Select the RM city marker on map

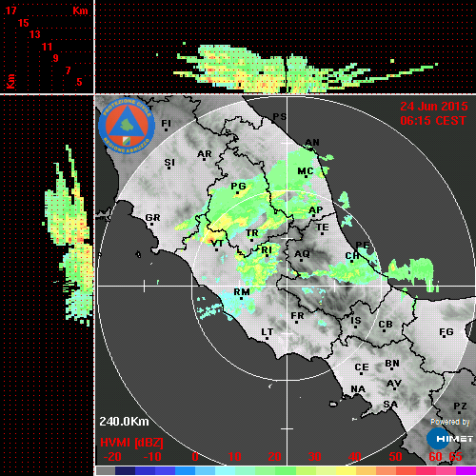tap(241, 298)
